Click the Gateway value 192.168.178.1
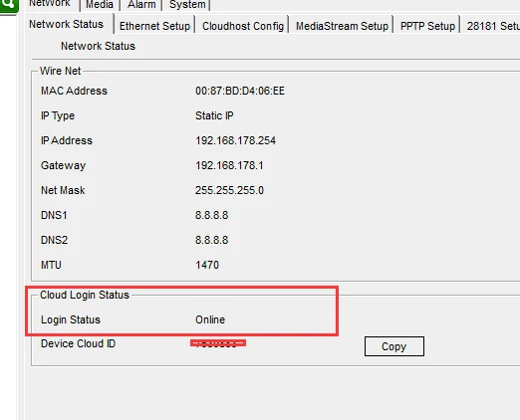The width and height of the screenshot is (520, 420). pyautogui.click(x=229, y=165)
